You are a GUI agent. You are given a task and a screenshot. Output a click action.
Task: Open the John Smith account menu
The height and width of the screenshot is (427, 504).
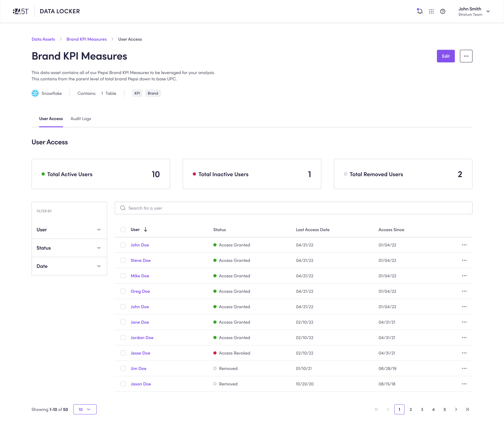(474, 11)
